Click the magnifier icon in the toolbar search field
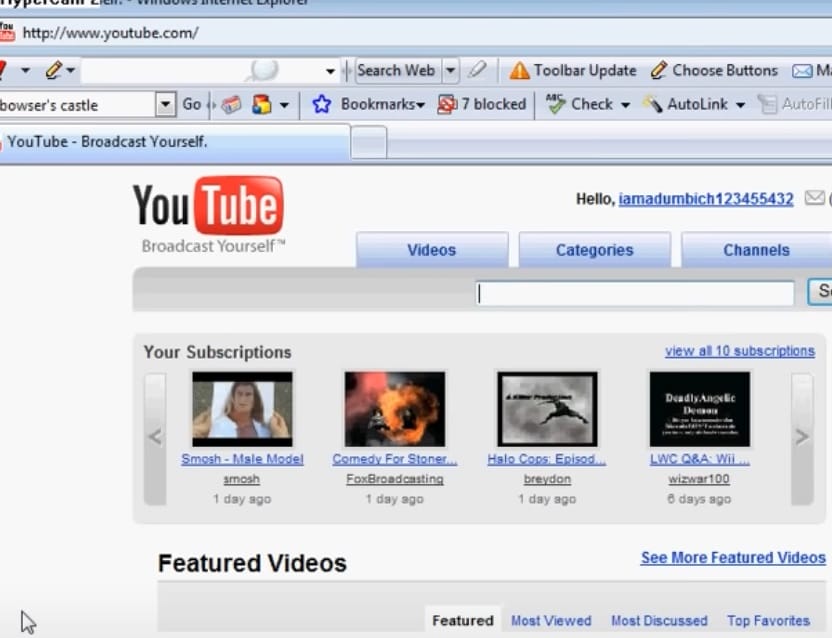 pos(264,70)
